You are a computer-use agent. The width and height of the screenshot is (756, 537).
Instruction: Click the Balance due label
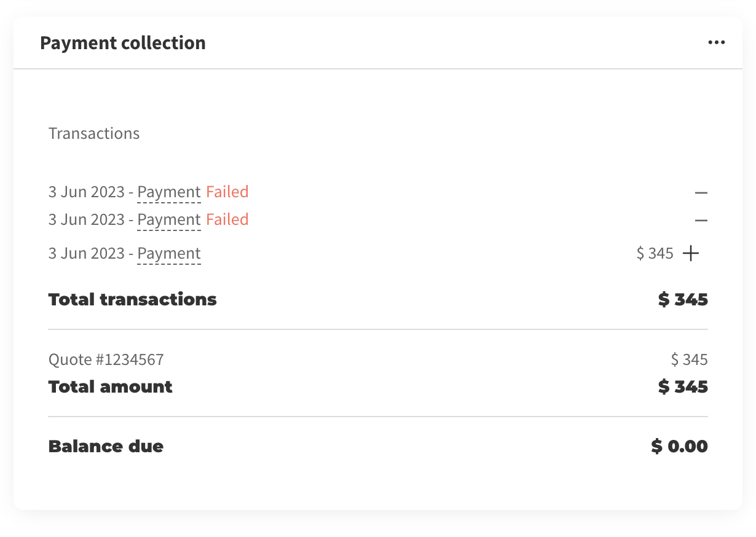tap(106, 447)
